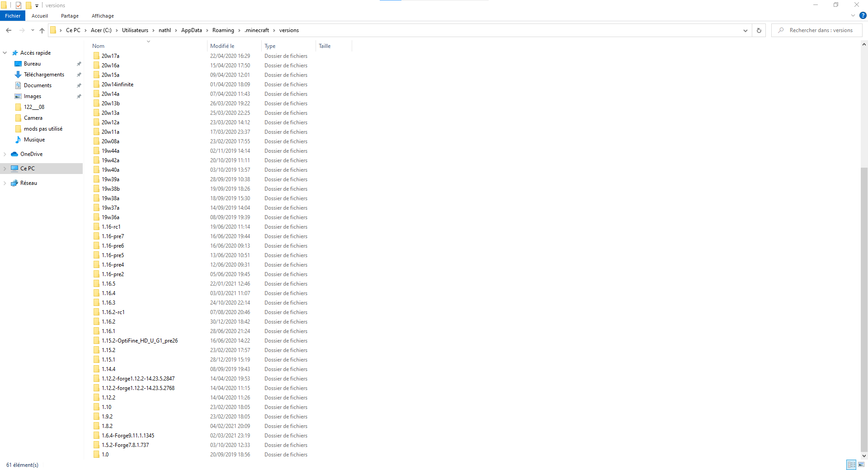868x470 pixels.
Task: Open recent locations dropdown arrow
Action: click(x=33, y=30)
